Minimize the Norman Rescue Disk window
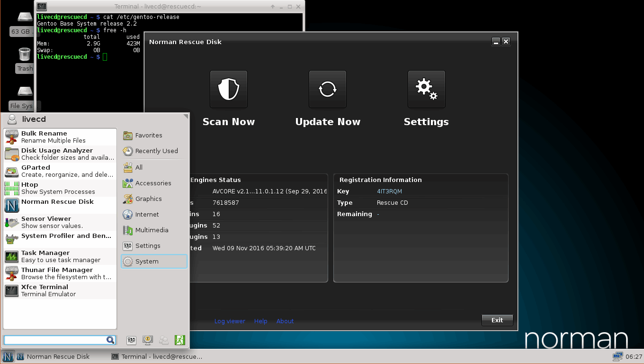Image resolution: width=644 pixels, height=364 pixels. (496, 42)
